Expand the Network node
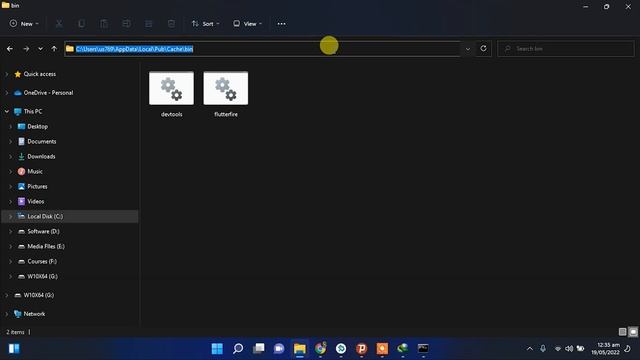The width and height of the screenshot is (640, 360). pyautogui.click(x=7, y=314)
